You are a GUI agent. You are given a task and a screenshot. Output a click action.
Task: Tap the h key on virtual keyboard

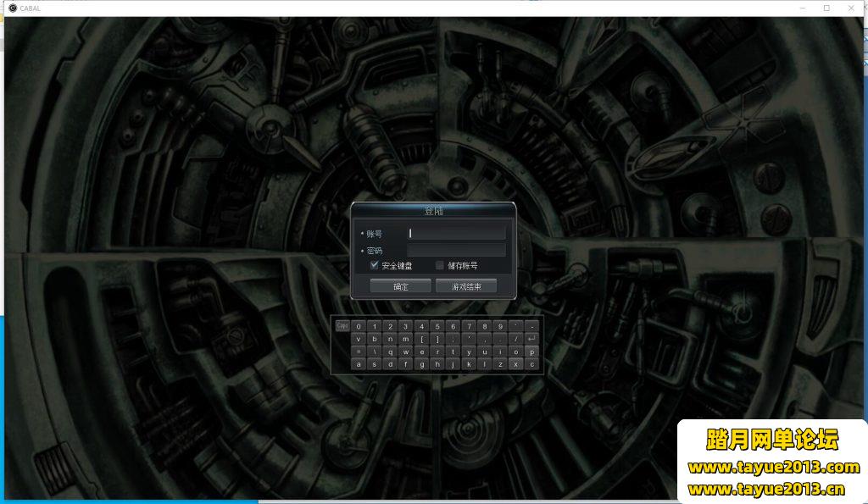437,364
